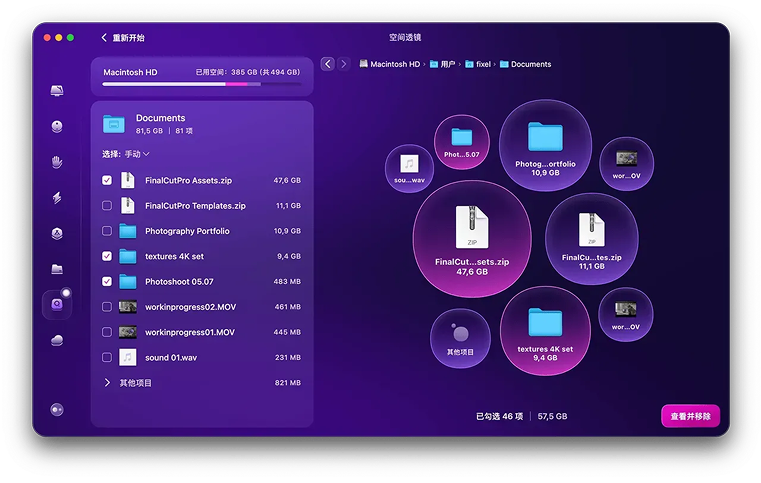
Task: Expand the 其他项目 row chevron
Action: 107,383
